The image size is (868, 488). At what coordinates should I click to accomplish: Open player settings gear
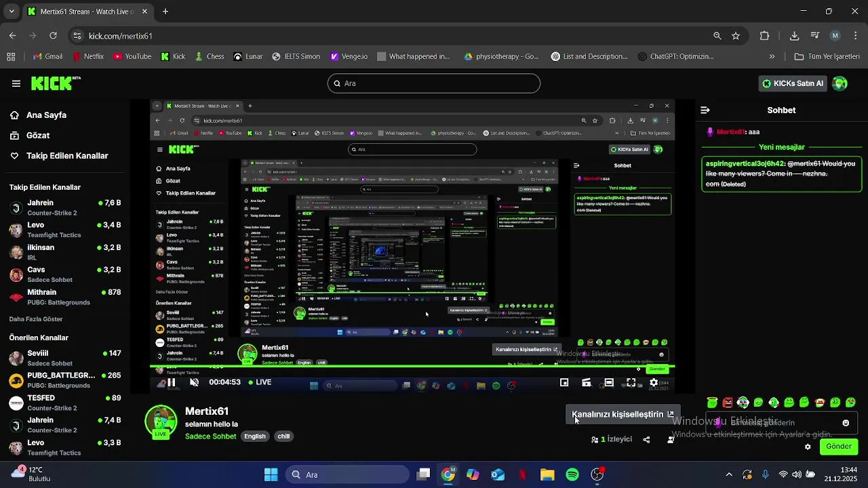[x=654, y=383]
